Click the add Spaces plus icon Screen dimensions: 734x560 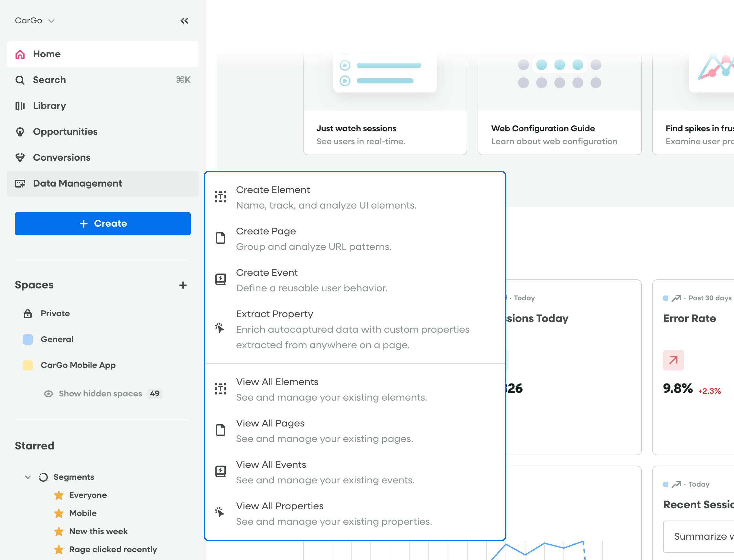tap(183, 285)
